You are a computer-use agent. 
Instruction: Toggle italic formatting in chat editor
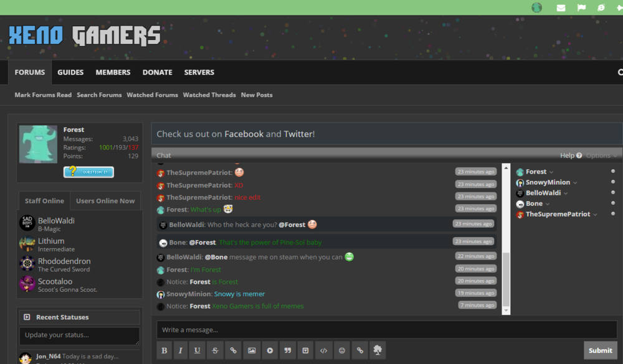(181, 350)
